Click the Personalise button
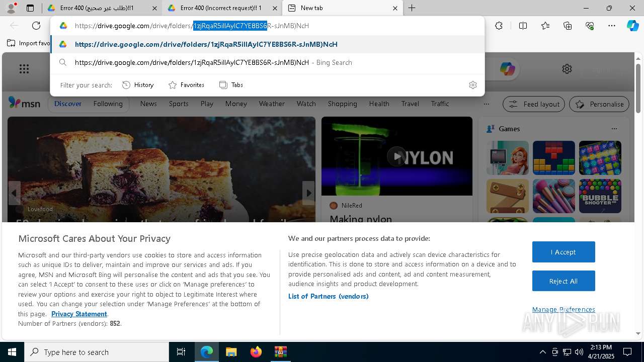The width and height of the screenshot is (644, 362). (599, 104)
